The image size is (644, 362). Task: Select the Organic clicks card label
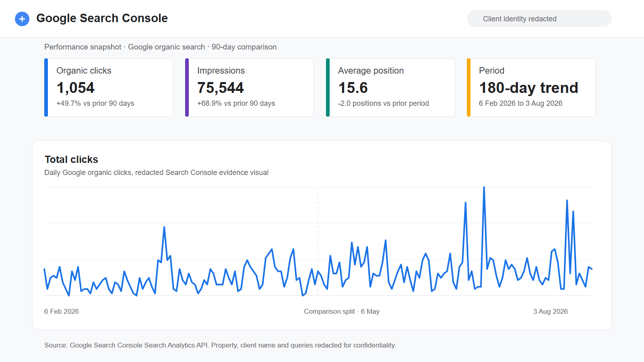84,70
